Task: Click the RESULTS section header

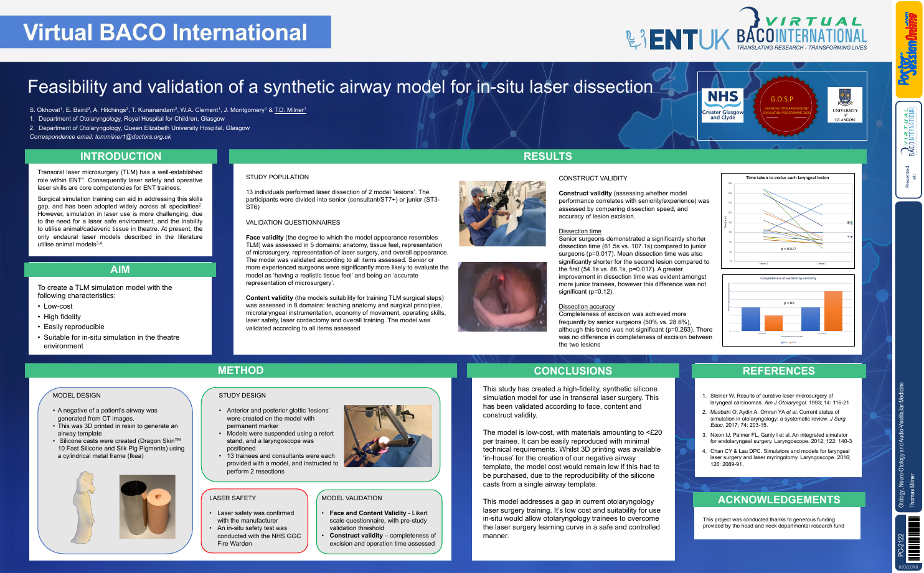Action: tap(548, 156)
